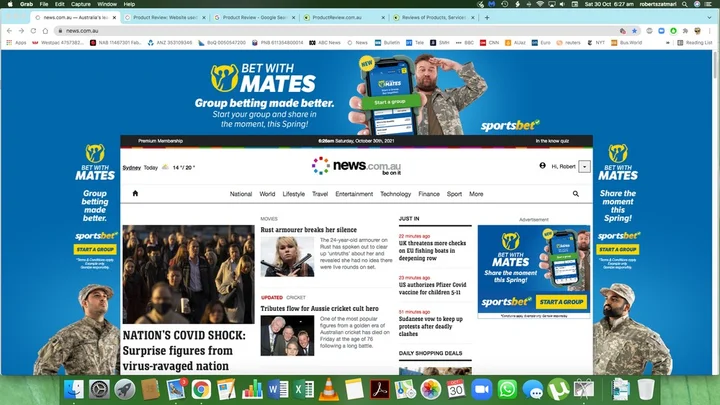The image size is (720, 405).
Task: Open the Window menu
Action: [x=107, y=4]
